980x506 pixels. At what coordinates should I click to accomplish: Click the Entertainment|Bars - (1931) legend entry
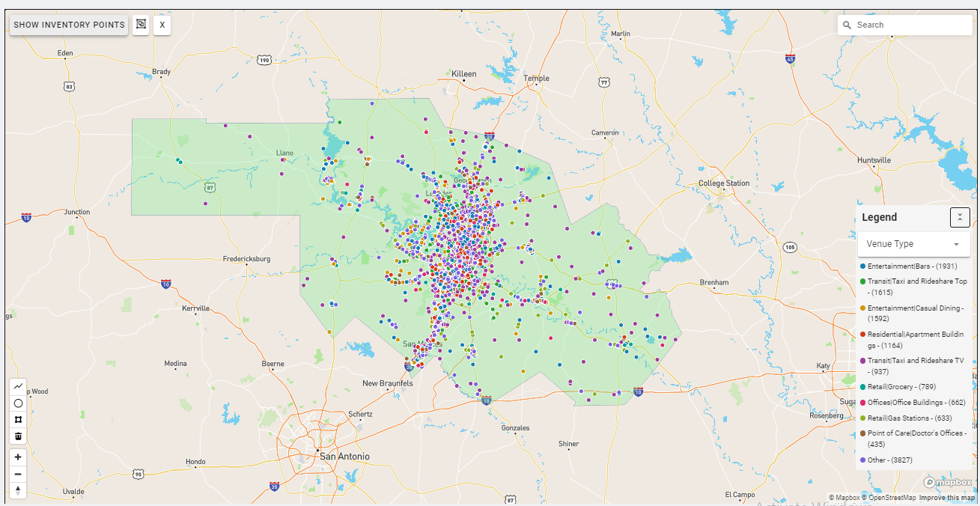click(912, 266)
